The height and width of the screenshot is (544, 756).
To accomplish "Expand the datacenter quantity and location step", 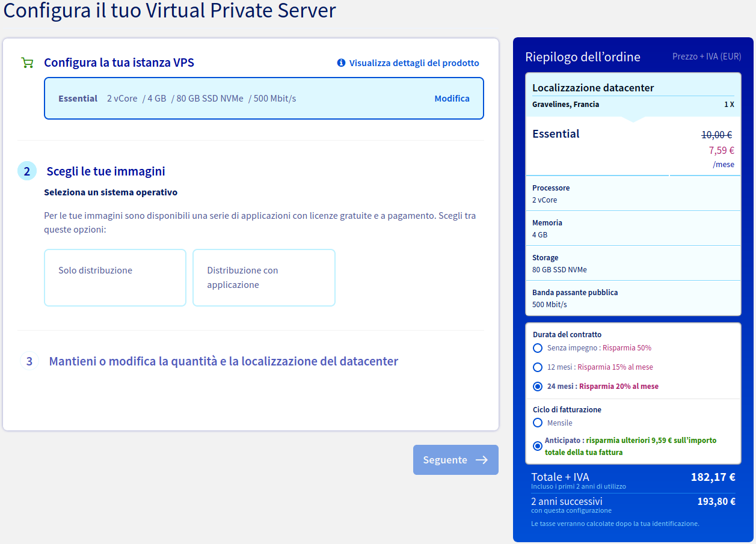I will click(223, 361).
